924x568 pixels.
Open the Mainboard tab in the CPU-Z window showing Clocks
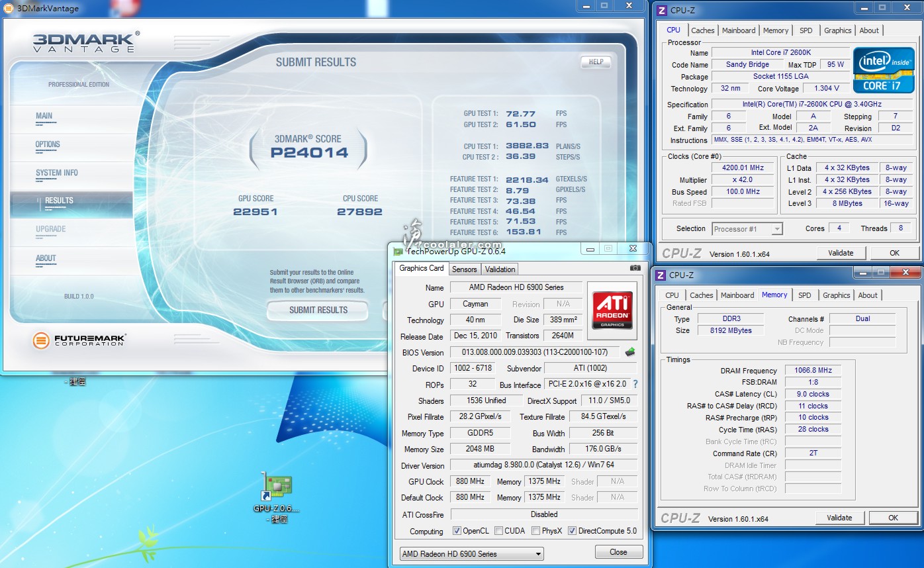(x=739, y=30)
